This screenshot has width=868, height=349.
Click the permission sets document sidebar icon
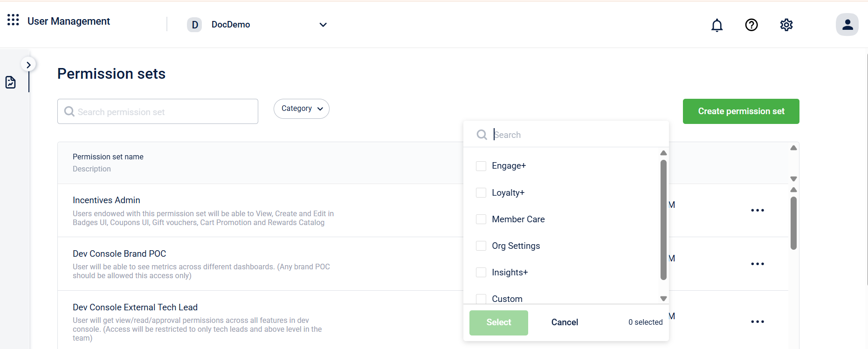pyautogui.click(x=10, y=82)
